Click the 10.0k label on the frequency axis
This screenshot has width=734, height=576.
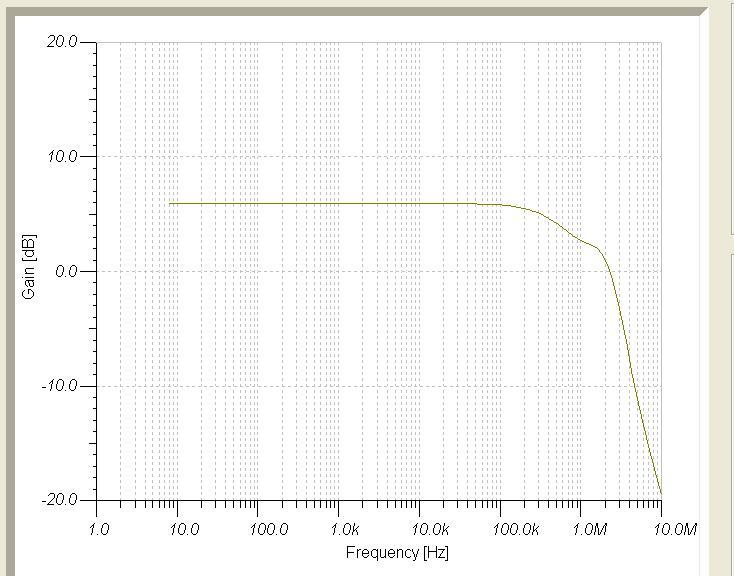click(430, 530)
